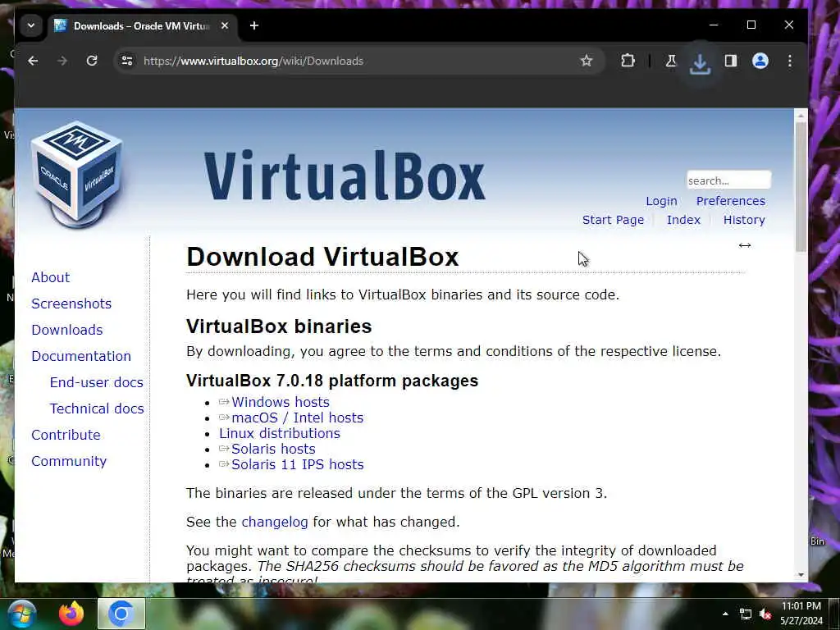Open About in the sidebar
The image size is (840, 630).
coord(50,277)
